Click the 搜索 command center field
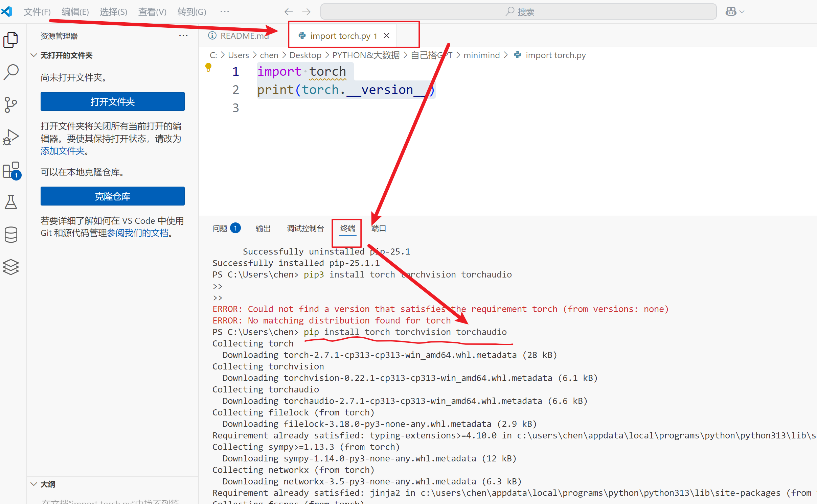 [x=518, y=12]
